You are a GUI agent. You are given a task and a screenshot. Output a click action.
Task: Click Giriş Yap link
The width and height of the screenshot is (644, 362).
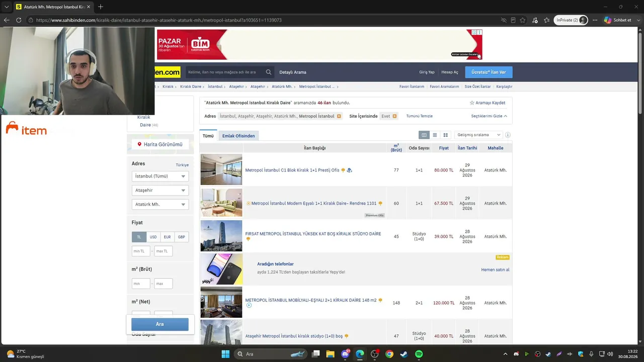coord(427,72)
